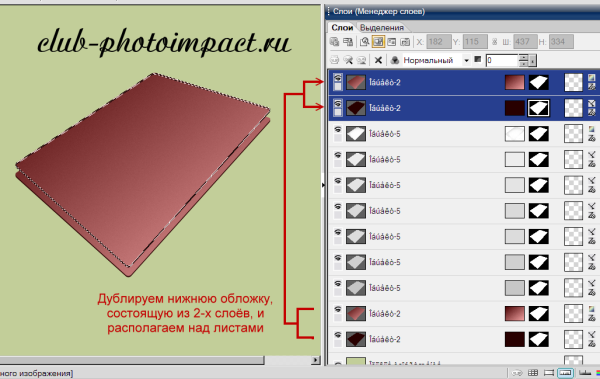
Task: Click the grid icon in status bar
Action: (533, 372)
